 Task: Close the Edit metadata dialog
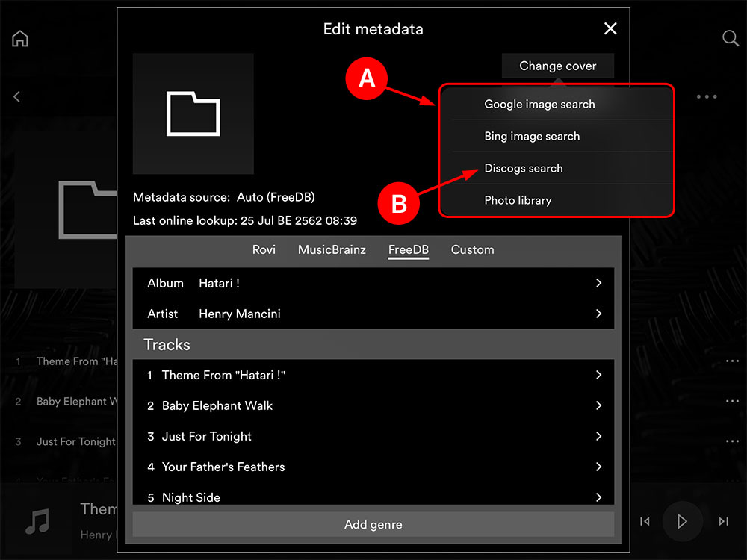click(610, 28)
